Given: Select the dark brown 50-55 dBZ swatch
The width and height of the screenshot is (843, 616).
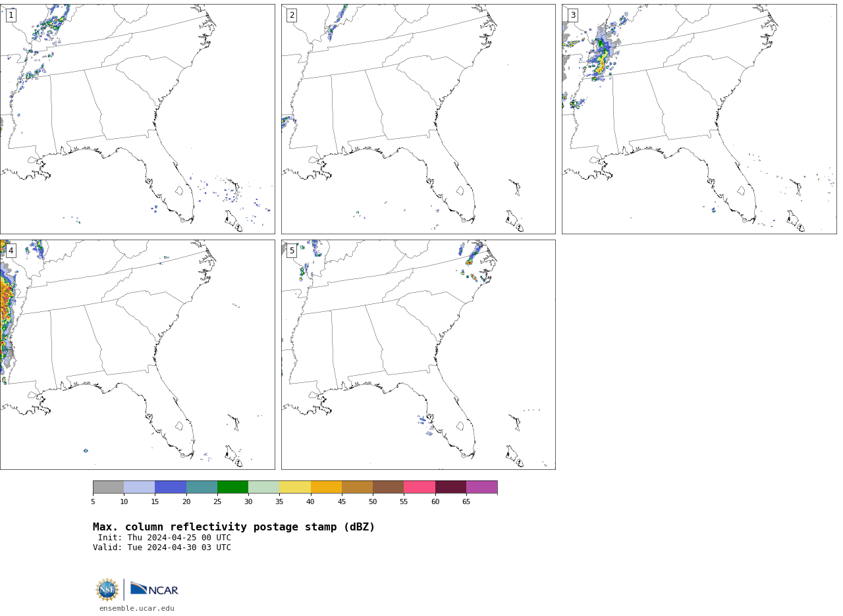Looking at the screenshot, I should pyautogui.click(x=389, y=487).
